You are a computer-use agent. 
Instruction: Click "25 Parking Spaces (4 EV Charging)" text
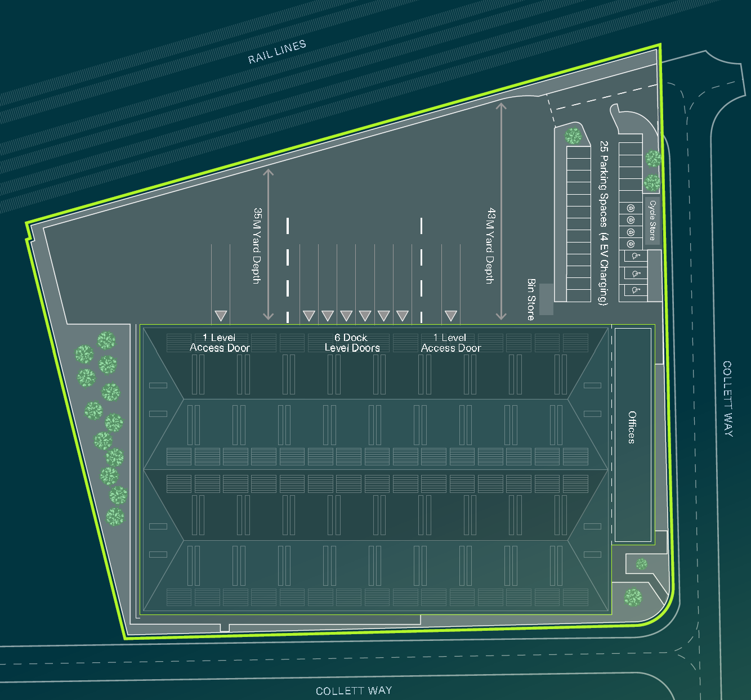[x=603, y=223]
